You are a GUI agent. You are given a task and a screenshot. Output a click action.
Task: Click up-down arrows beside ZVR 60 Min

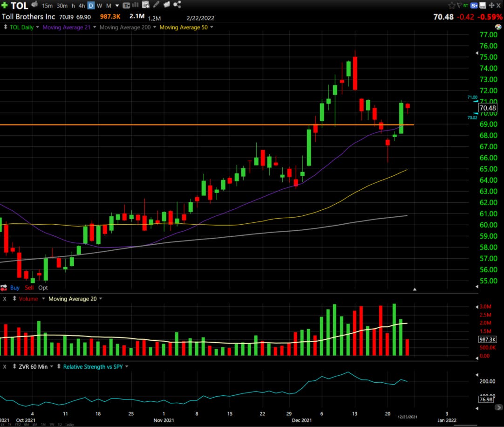tap(14, 366)
